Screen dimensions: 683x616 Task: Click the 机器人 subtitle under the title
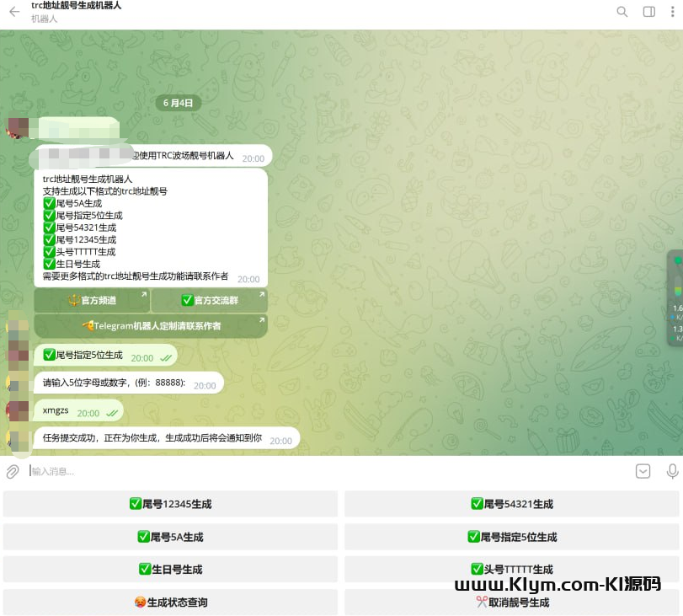pos(44,19)
